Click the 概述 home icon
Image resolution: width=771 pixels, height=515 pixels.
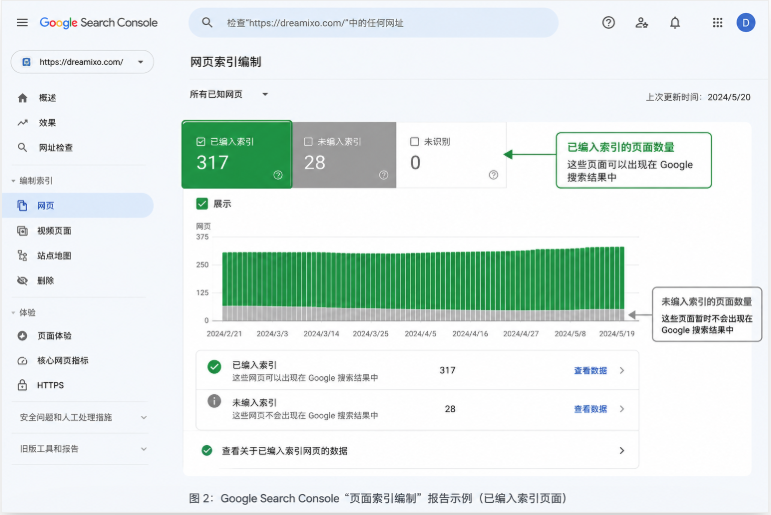pyautogui.click(x=23, y=98)
